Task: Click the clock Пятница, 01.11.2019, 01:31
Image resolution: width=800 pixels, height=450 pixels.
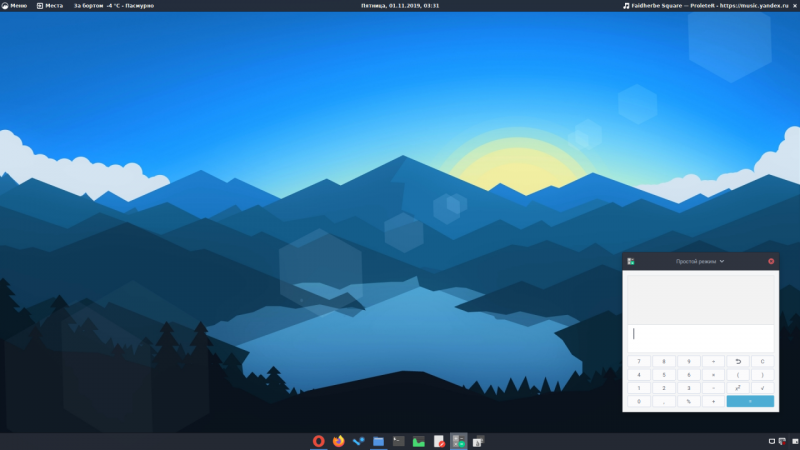Action: [400, 6]
